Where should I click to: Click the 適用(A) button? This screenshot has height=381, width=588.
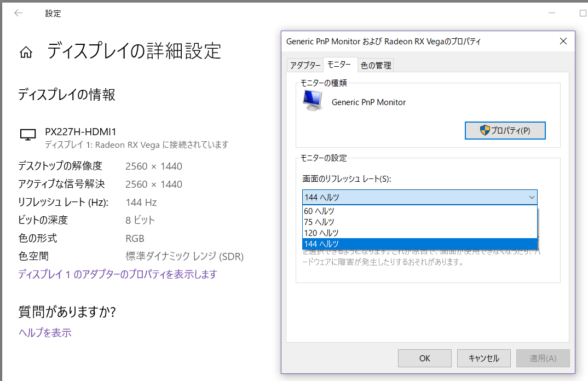[x=543, y=359]
